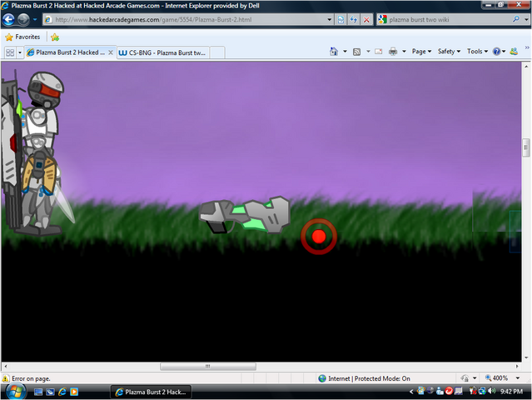This screenshot has height=400, width=532.
Task: Click the red X Stop loading button
Action: pyautogui.click(x=366, y=20)
